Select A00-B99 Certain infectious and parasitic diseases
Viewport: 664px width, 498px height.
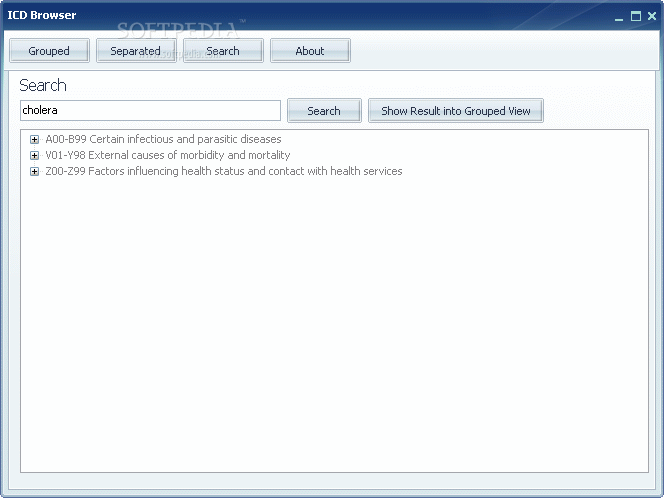(163, 139)
